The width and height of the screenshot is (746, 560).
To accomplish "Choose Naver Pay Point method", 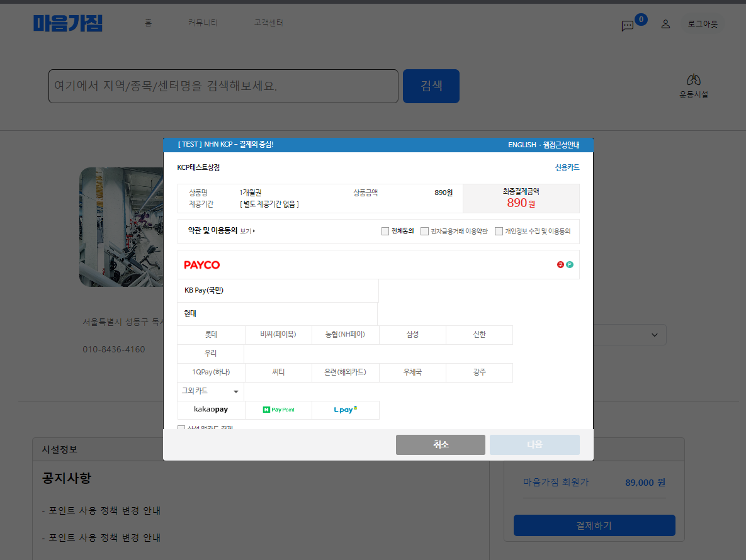I will pyautogui.click(x=278, y=410).
